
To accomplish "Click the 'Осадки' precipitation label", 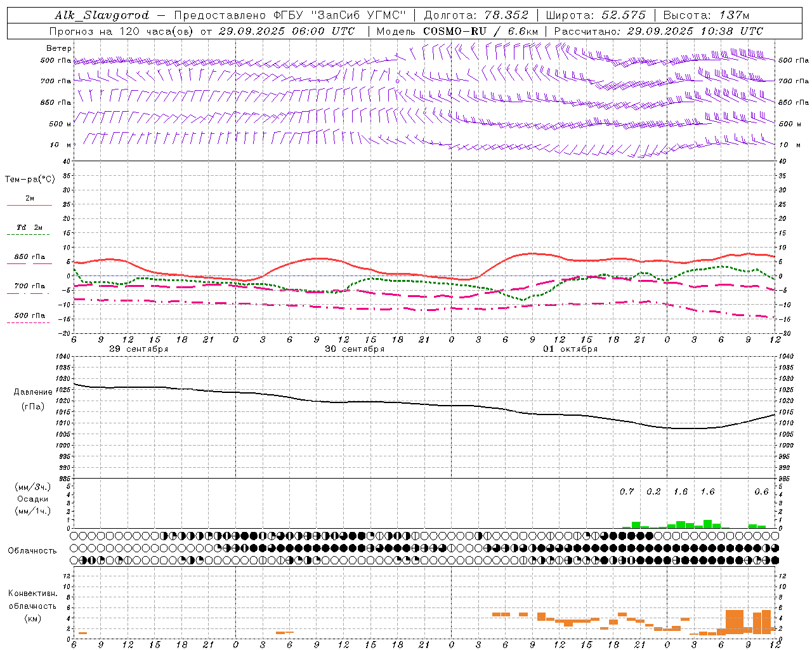I will tap(33, 499).
